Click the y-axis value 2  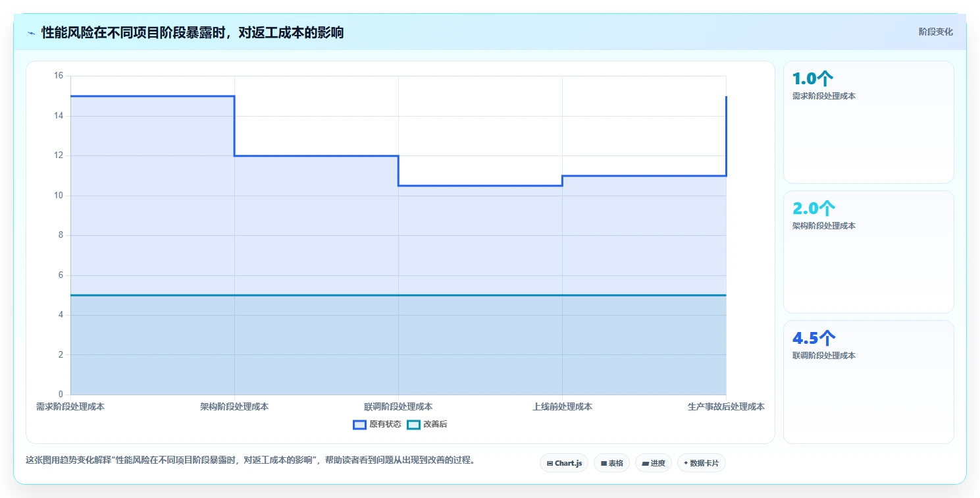click(x=60, y=355)
